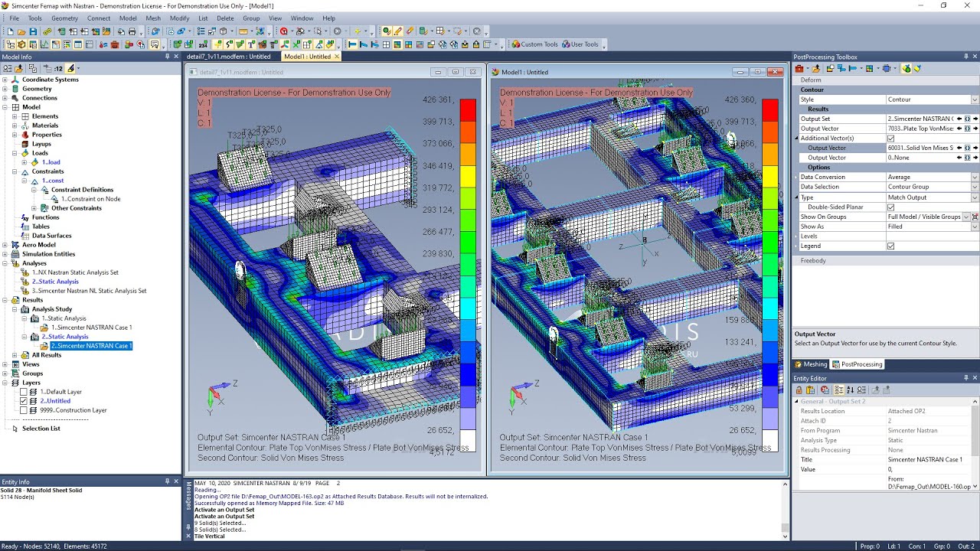The image size is (980, 551).
Task: Open the Style Contour dropdown
Action: point(975,99)
